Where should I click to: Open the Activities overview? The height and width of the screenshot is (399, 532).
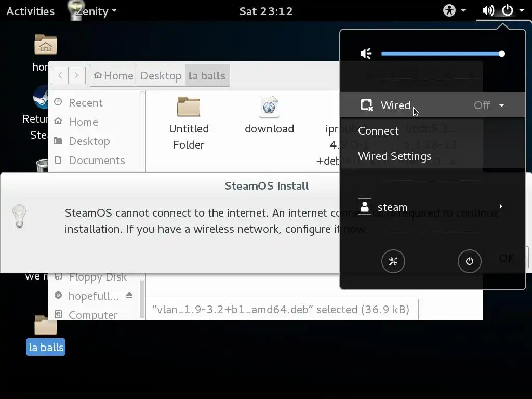coord(30,11)
